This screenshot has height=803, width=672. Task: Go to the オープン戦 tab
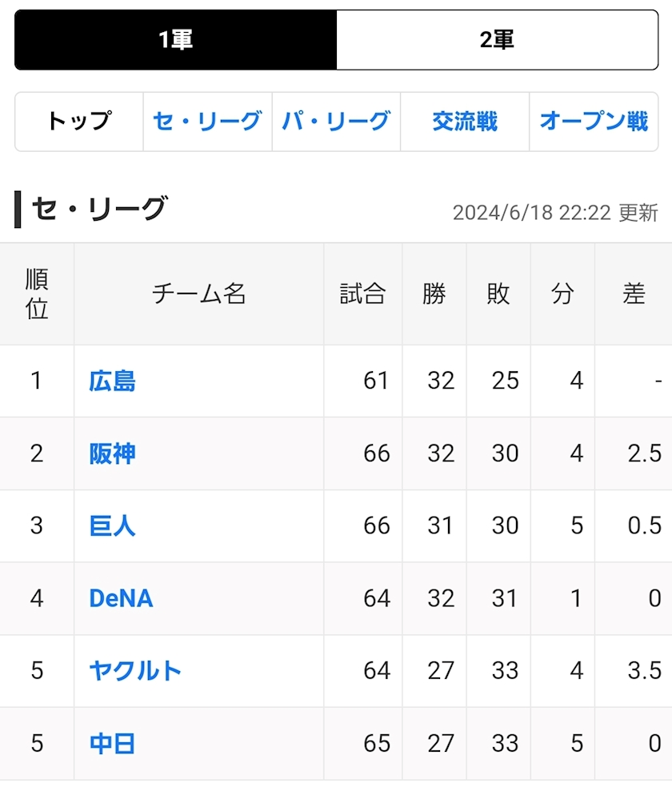coord(594,122)
